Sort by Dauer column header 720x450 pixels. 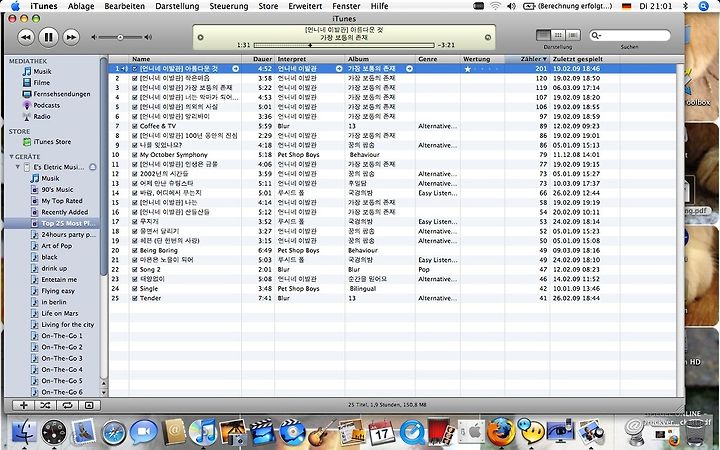click(x=258, y=59)
